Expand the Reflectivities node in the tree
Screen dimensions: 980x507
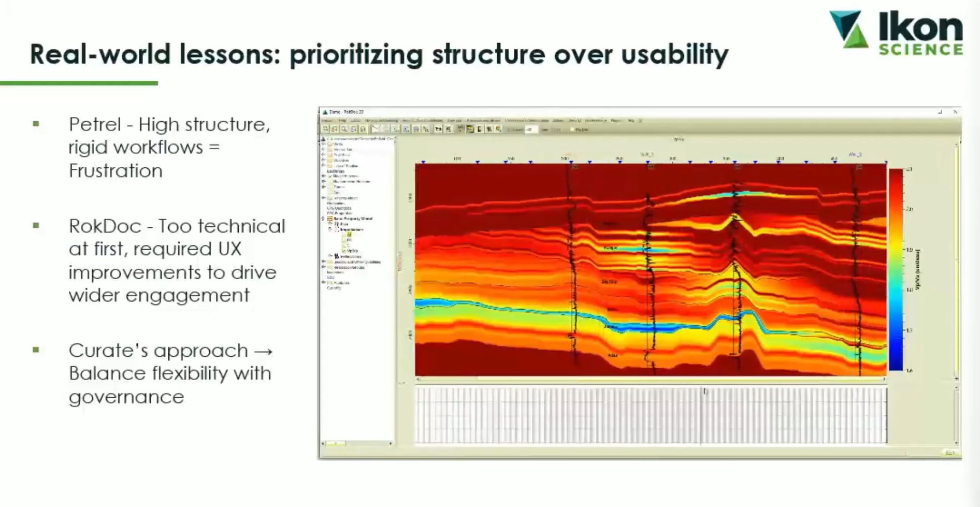point(330,256)
